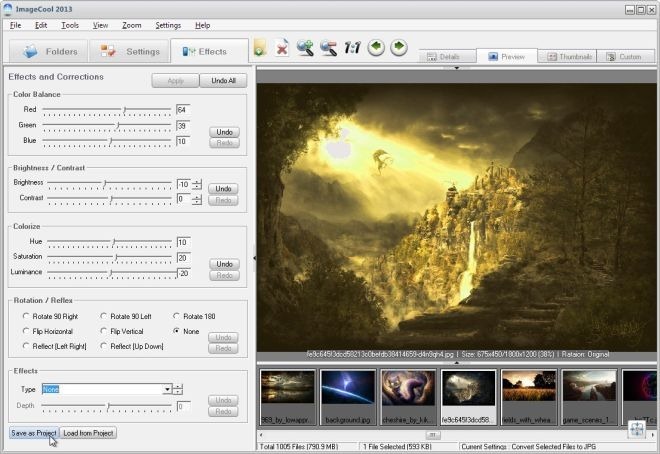Click the Red value input field
Screen dimensions: 660x454
pyautogui.click(x=183, y=110)
